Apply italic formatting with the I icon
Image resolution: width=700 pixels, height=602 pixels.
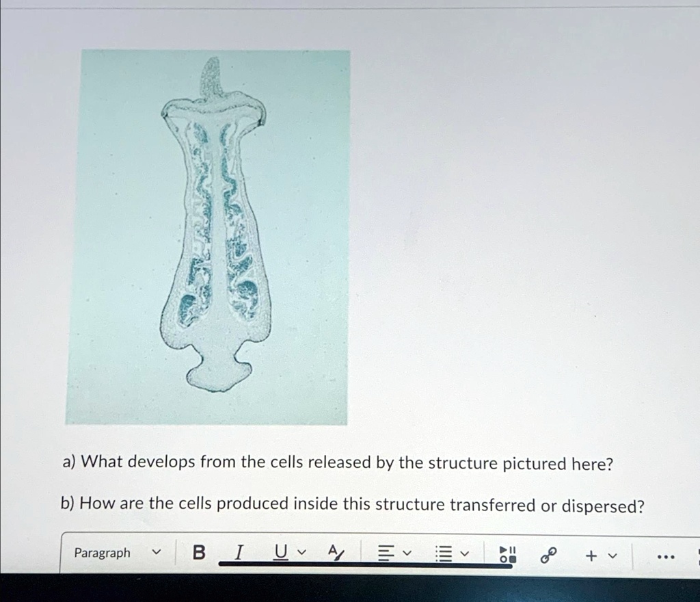[x=239, y=553]
